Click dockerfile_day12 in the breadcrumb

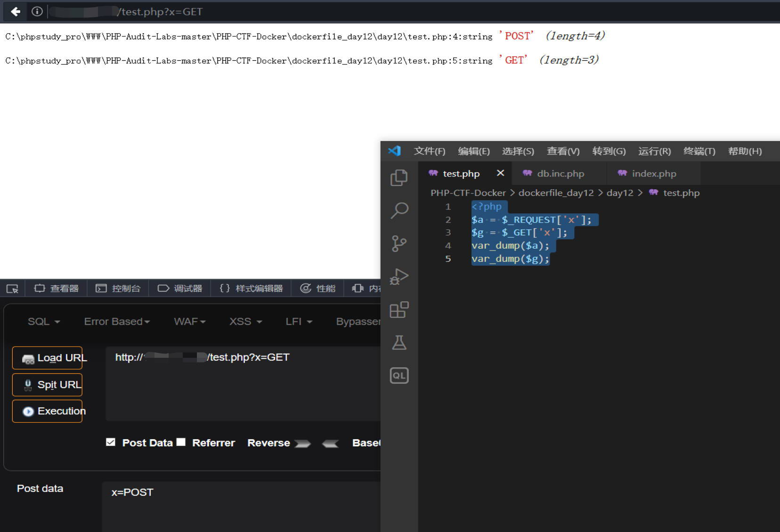pyautogui.click(x=556, y=193)
